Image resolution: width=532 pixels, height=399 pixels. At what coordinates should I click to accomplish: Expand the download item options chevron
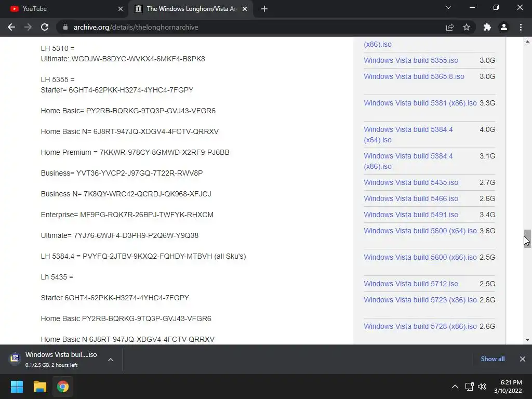(x=111, y=360)
